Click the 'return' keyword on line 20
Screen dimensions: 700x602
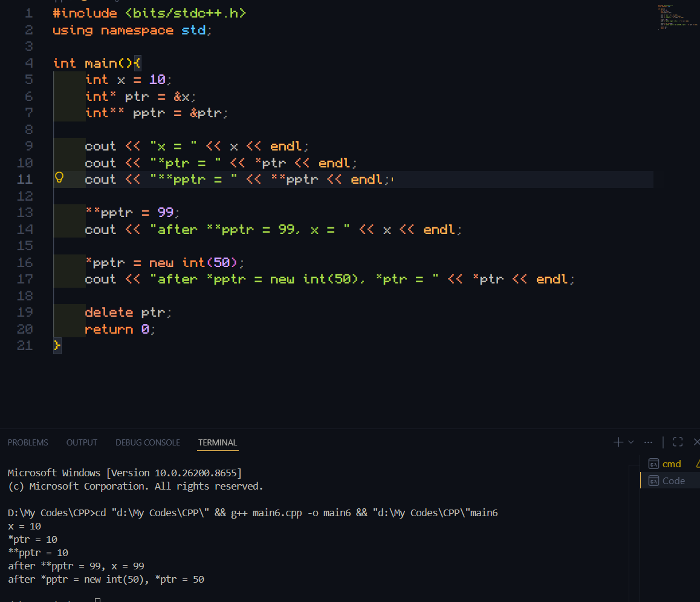[x=109, y=329]
